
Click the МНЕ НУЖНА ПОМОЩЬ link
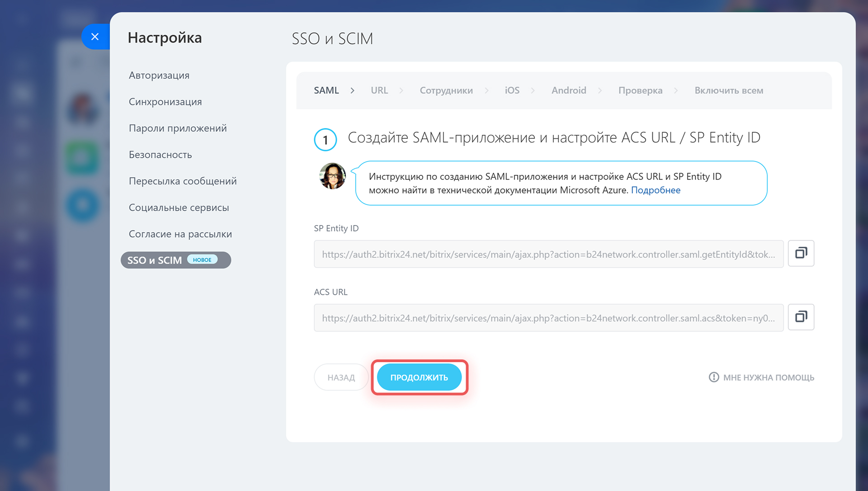point(769,378)
